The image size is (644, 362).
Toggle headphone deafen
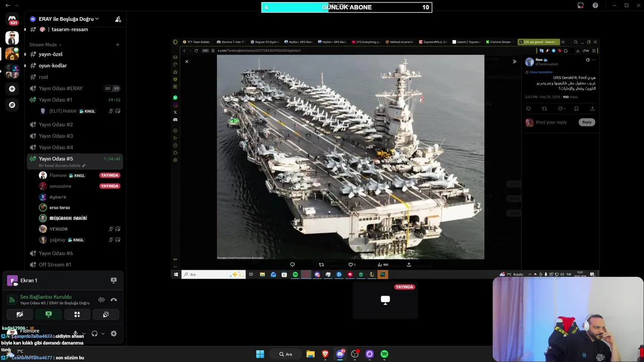(95, 334)
